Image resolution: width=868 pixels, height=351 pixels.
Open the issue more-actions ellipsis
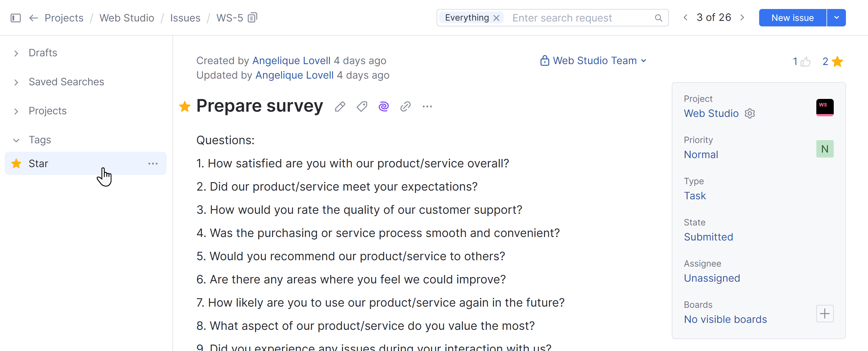(427, 107)
